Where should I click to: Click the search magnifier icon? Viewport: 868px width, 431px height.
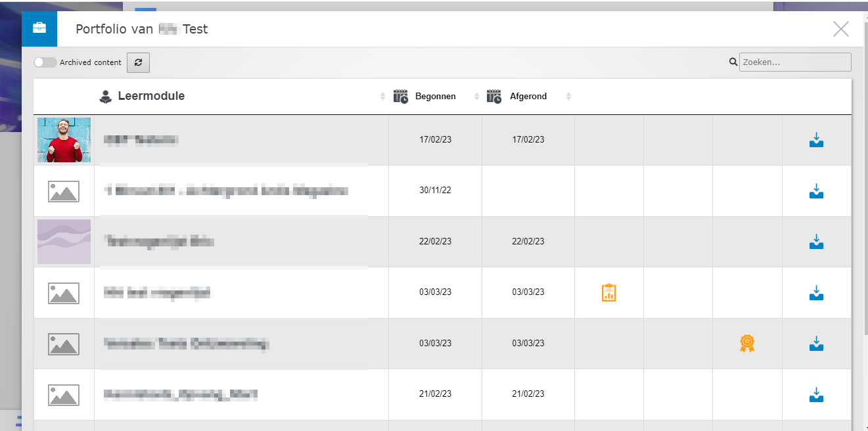pos(733,62)
